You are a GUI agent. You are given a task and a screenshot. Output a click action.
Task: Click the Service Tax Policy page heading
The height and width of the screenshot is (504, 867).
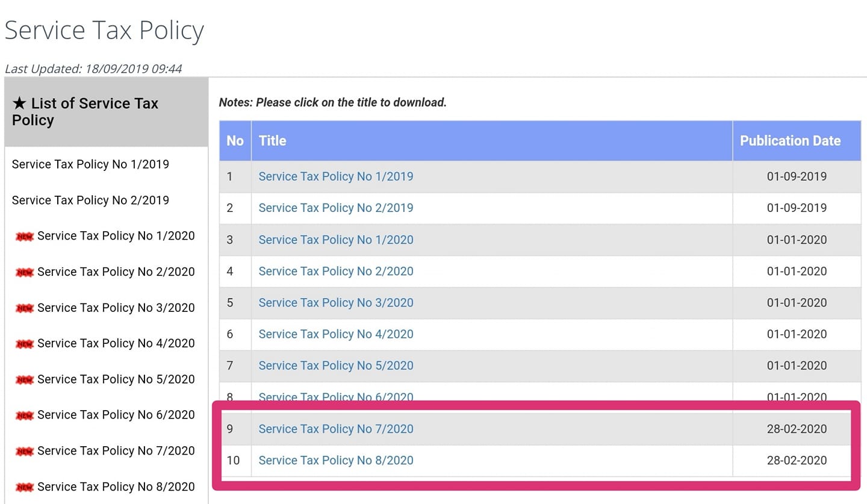click(104, 30)
